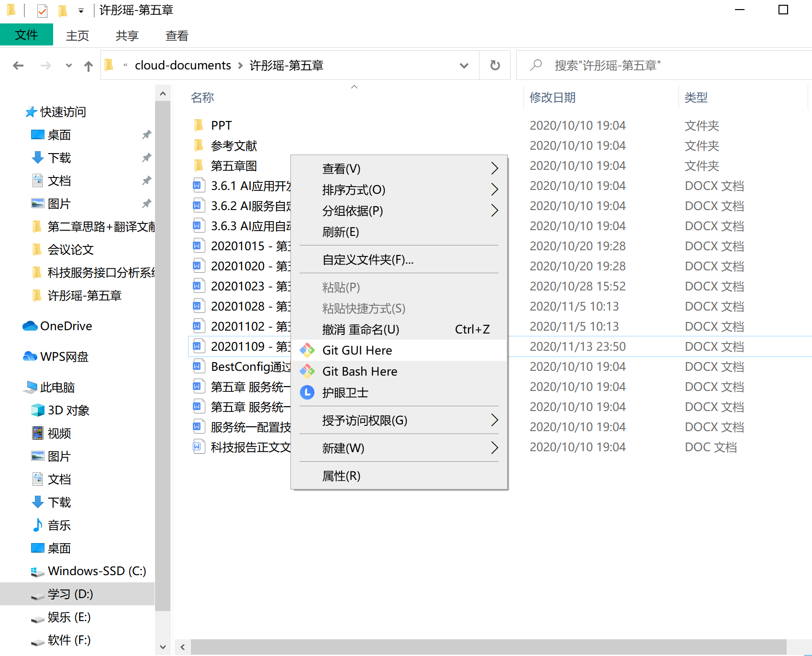
Task: Click the address bar overflow chevron before cloud-documents
Action: pyautogui.click(x=125, y=65)
